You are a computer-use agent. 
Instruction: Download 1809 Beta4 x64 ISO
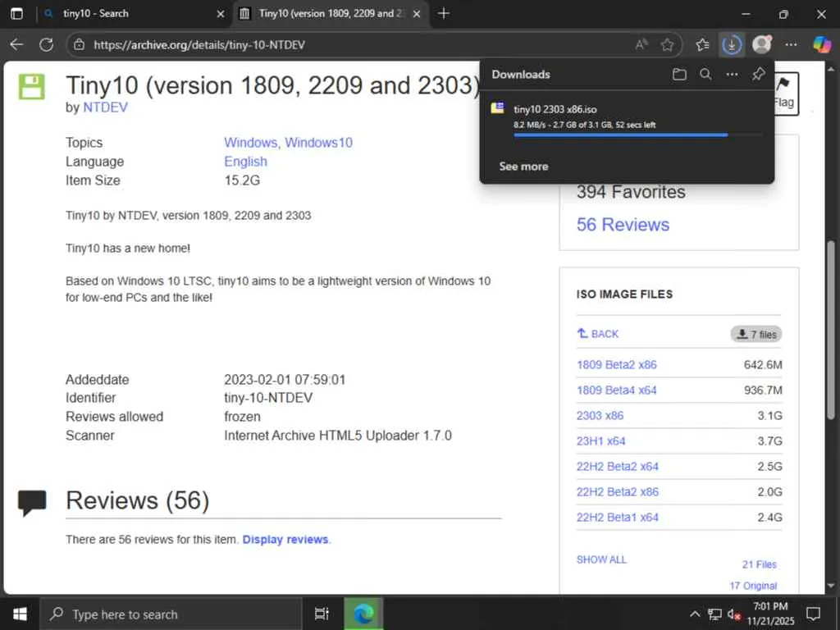pos(617,390)
